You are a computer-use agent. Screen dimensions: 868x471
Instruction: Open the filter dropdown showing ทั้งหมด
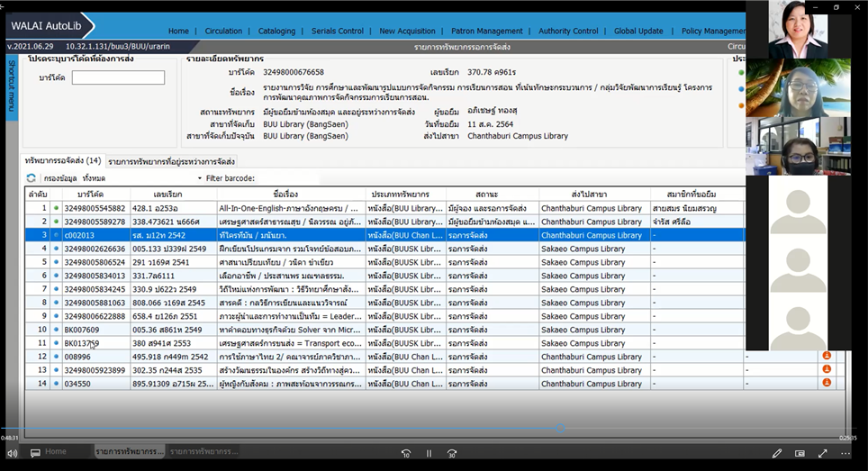pyautogui.click(x=94, y=178)
